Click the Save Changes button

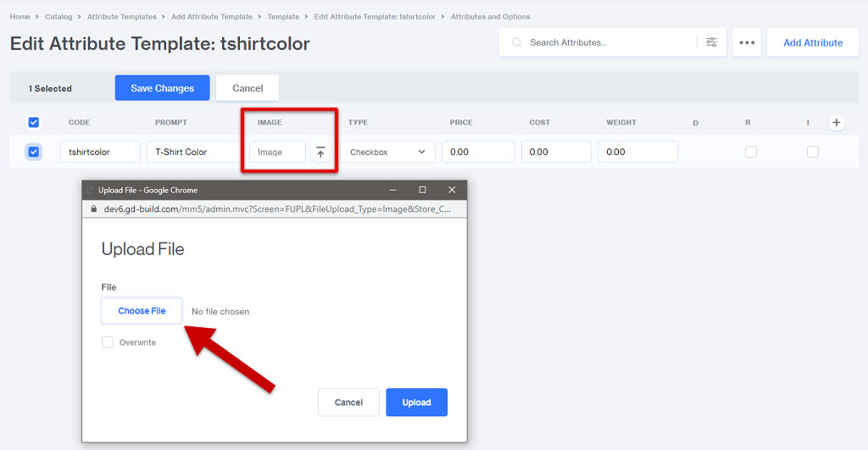pos(162,88)
